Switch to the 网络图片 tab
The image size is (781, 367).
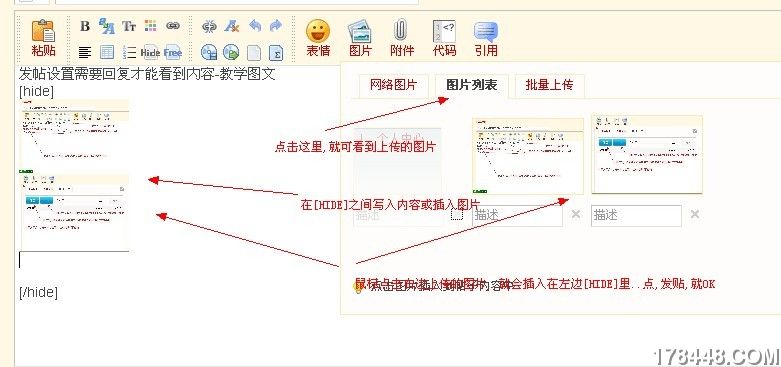click(x=393, y=85)
